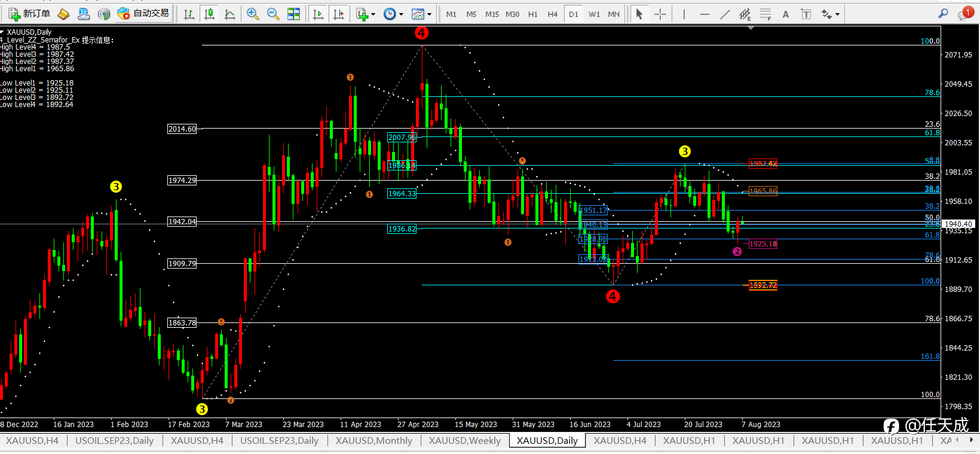Open the chart templates icon

(418, 14)
